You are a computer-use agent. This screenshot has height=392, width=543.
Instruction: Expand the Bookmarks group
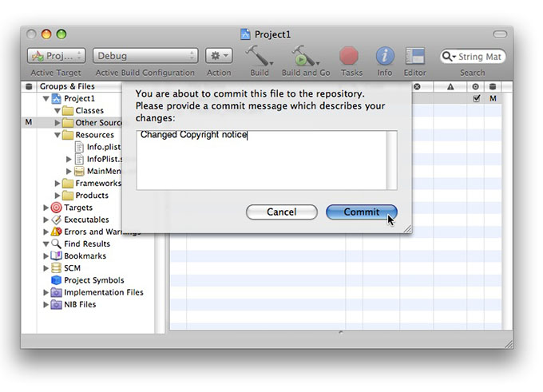coord(46,256)
